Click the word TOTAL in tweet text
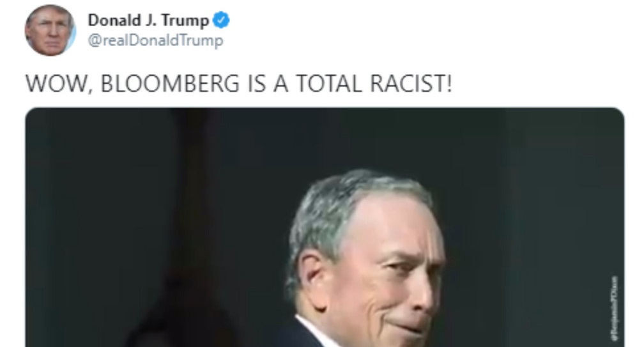 pos(330,84)
